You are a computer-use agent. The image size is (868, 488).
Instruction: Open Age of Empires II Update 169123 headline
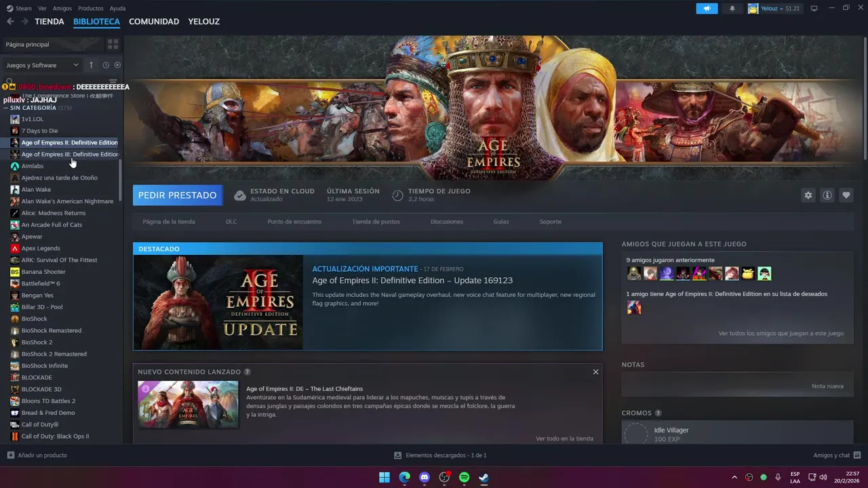pyautogui.click(x=412, y=281)
